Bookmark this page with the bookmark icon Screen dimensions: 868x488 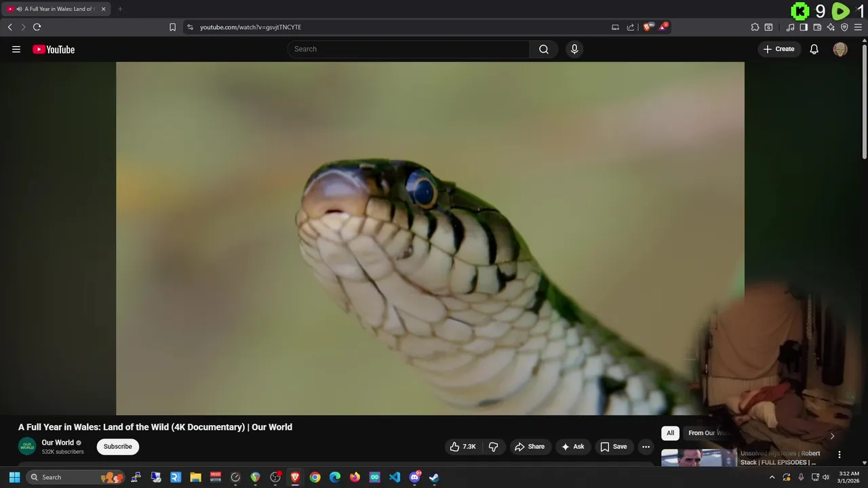[x=172, y=27]
